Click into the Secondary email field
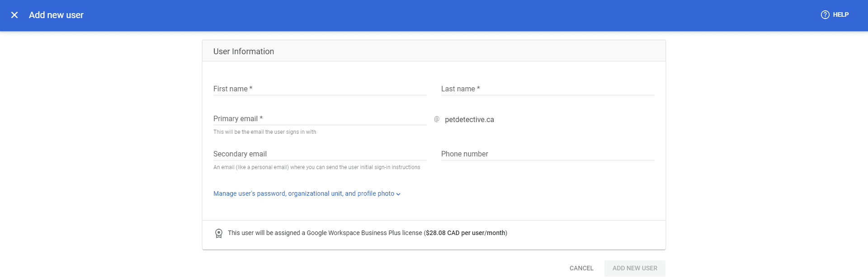Screen dimensions: 868x278 pos(320,154)
